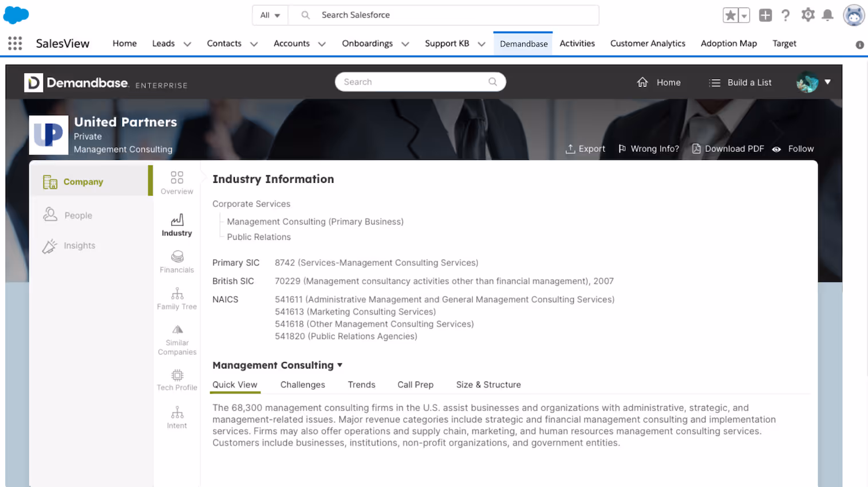This screenshot has height=487, width=868.
Task: Select the Quick View tab
Action: (235, 385)
